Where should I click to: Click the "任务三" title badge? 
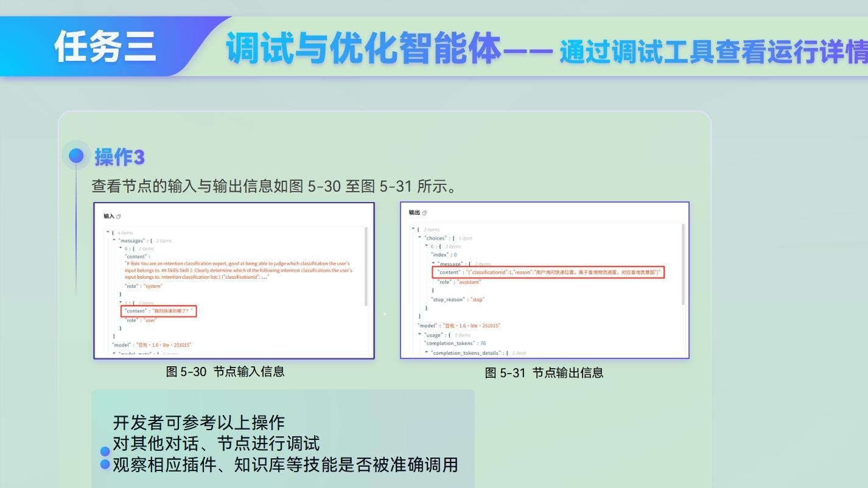105,46
